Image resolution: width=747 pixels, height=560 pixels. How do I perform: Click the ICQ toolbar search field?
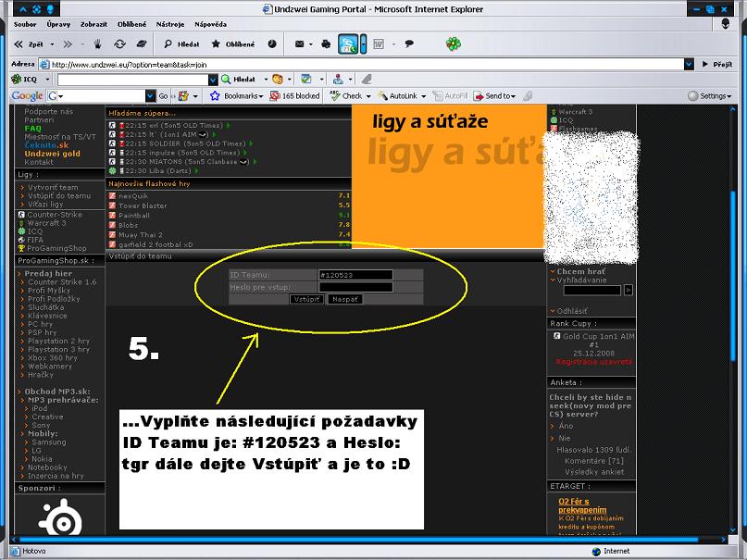coord(133,80)
